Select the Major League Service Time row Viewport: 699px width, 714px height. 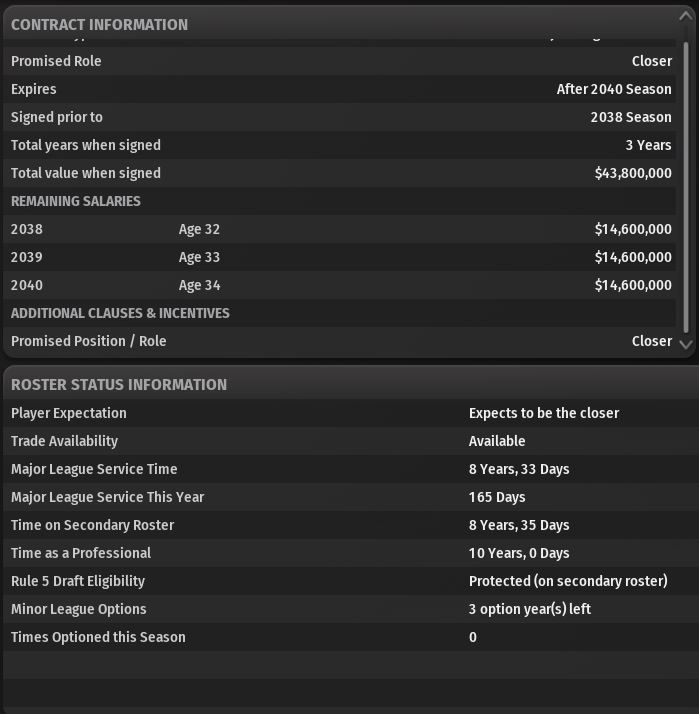click(x=351, y=469)
